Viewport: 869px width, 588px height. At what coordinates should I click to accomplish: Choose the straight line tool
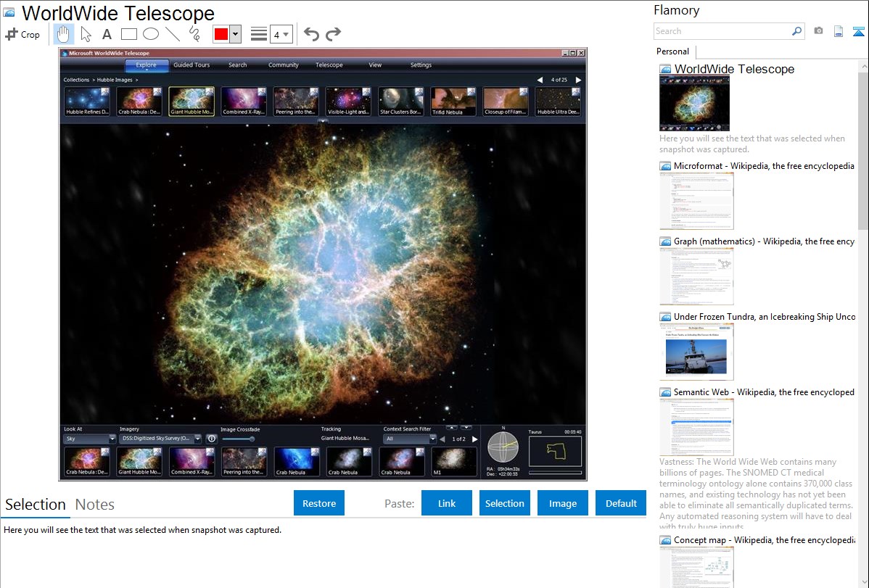click(173, 34)
